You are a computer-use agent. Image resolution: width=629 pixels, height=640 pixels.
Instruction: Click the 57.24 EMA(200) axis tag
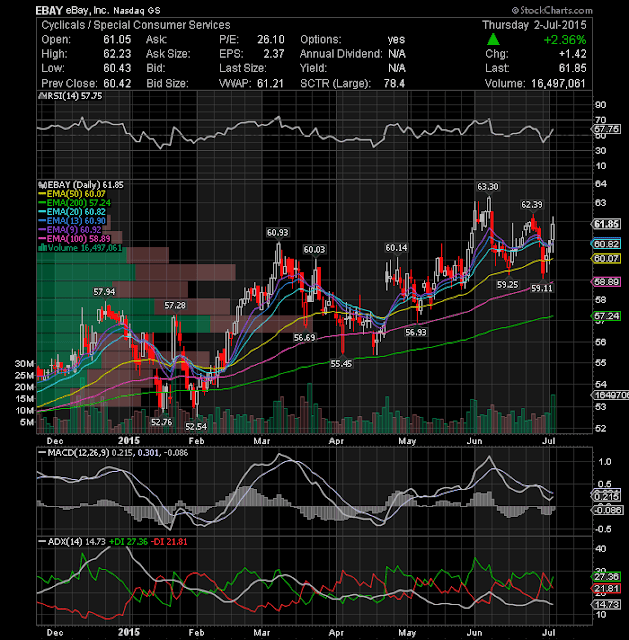point(607,316)
